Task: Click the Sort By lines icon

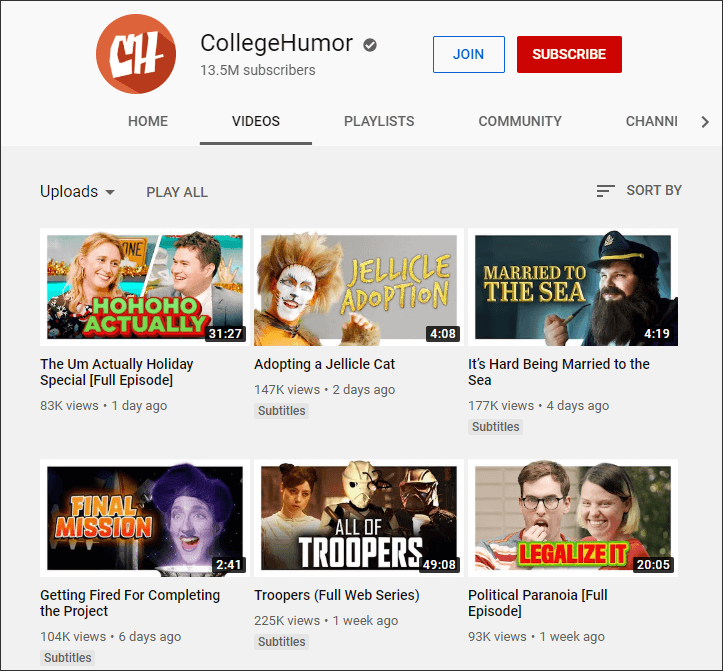Action: pyautogui.click(x=605, y=190)
